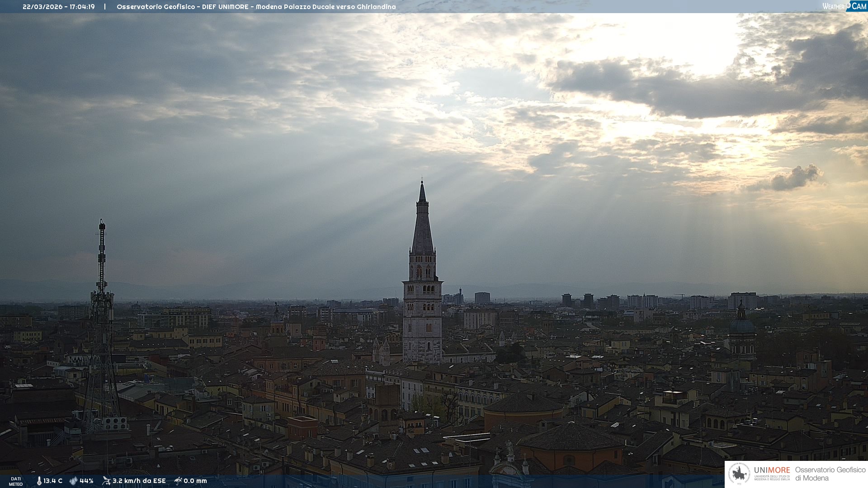Click the Osservatorio Geofisico DIEF UNIMORE title text
This screenshot has height=488, width=868.
256,7
